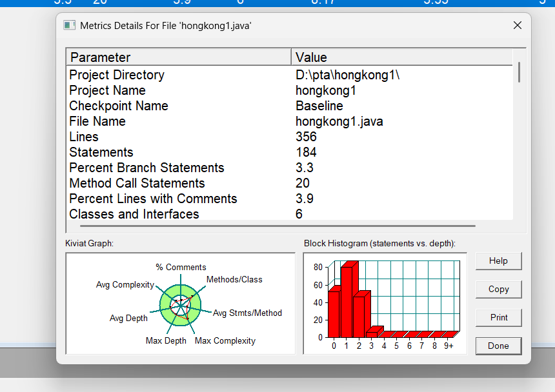Click the Avg Depth axis label
Image resolution: width=555 pixels, height=392 pixels.
128,318
